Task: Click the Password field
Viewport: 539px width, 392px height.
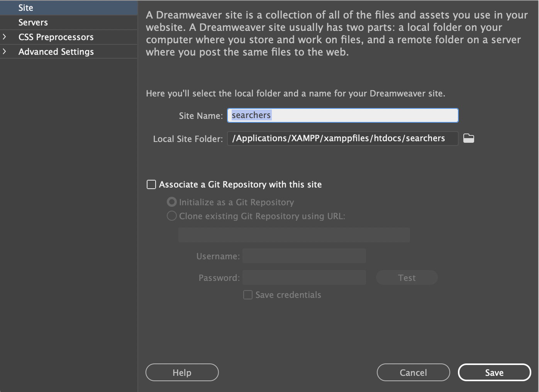Action: coord(304,277)
